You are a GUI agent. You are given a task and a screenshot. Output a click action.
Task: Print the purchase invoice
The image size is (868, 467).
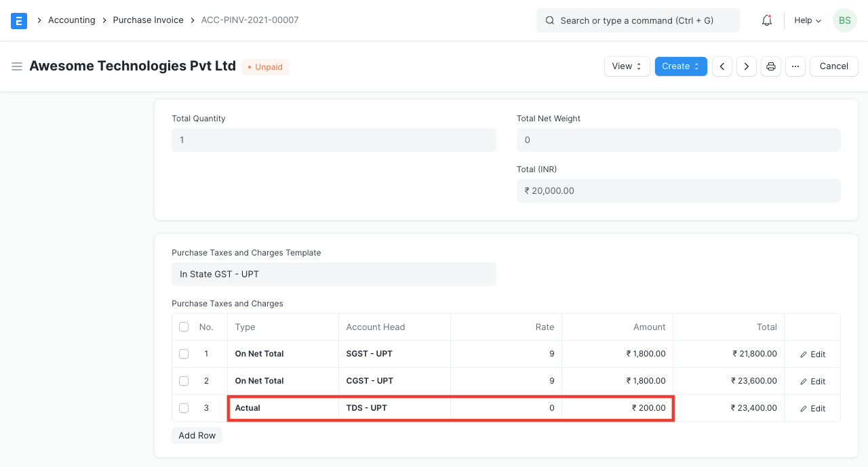[770, 66]
